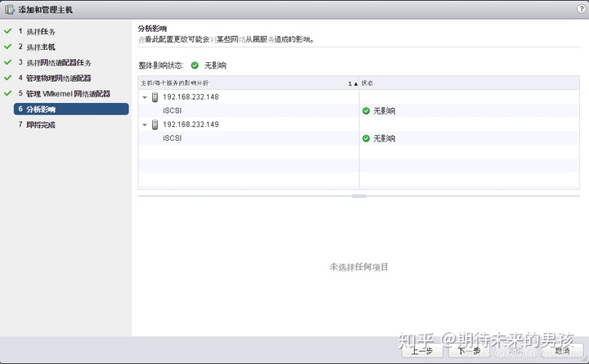Select step 7 即将完成
The height and width of the screenshot is (364, 589).
pyautogui.click(x=37, y=124)
